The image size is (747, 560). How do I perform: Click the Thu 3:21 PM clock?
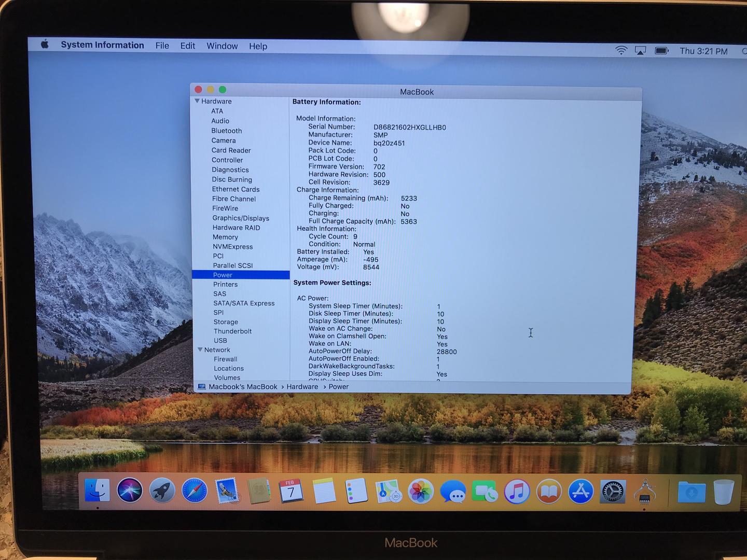click(x=703, y=51)
